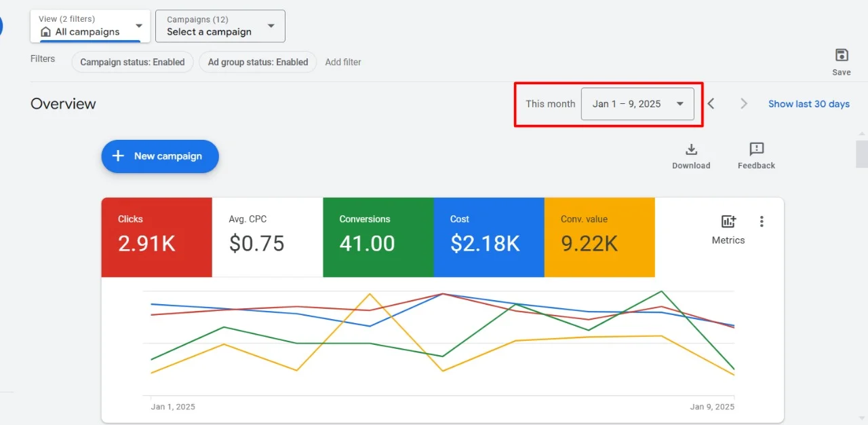Toggle the Conversions metric tile
Image resolution: width=868 pixels, height=425 pixels.
coord(378,237)
